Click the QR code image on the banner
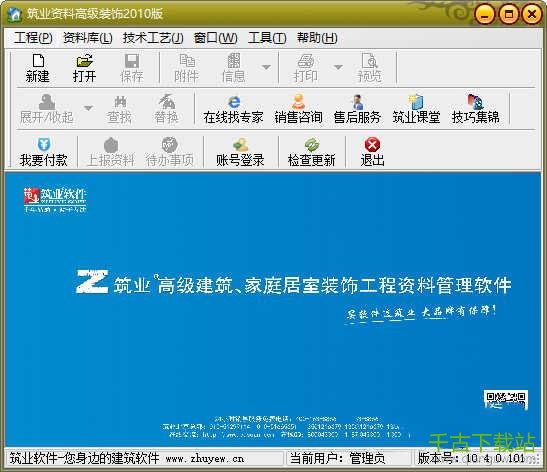 (505, 400)
